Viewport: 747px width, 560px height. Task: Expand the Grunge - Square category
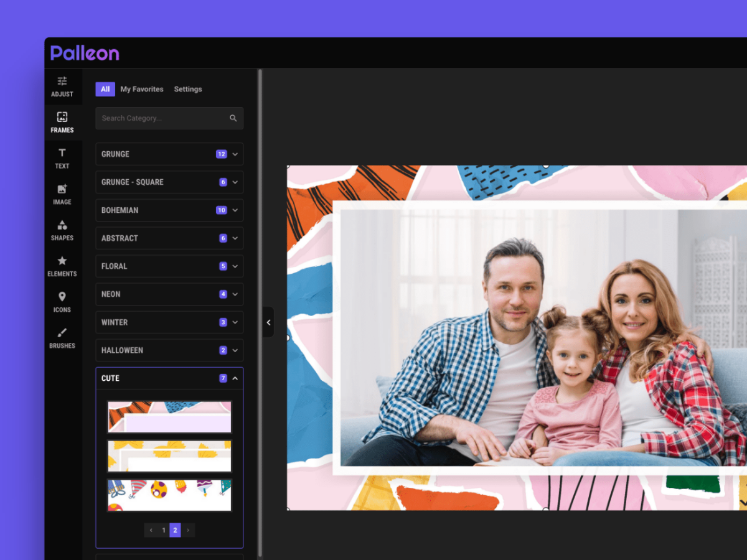[169, 182]
